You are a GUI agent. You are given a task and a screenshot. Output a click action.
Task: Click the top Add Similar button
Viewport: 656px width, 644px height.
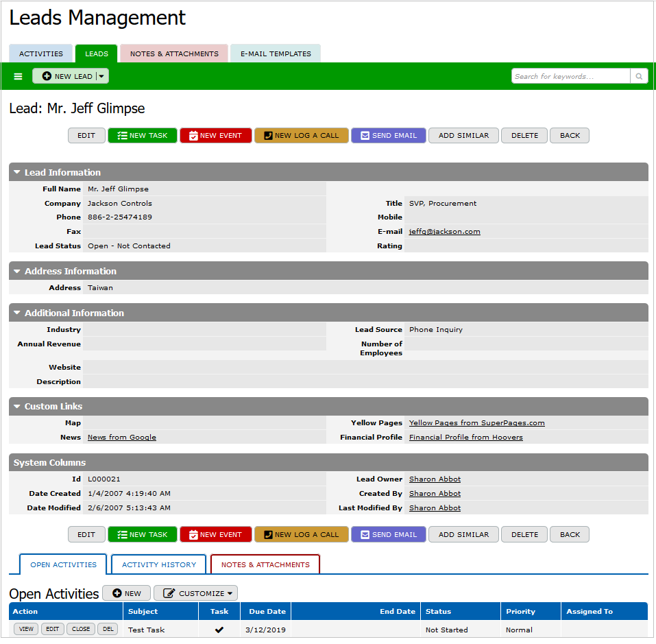[x=463, y=136]
